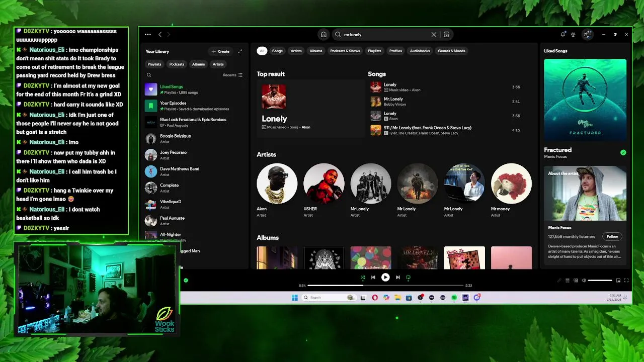
Task: Open File Explorer from taskbar
Action: (397, 298)
